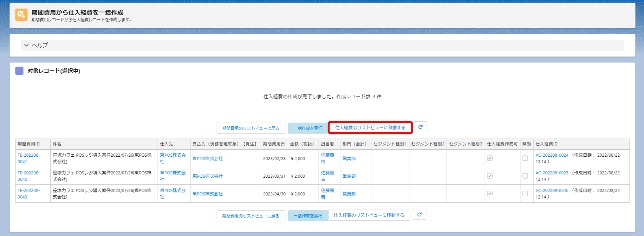This screenshot has width=644, height=236.
Task: Open purchase expense AC-202208-0024
Action: (552, 155)
